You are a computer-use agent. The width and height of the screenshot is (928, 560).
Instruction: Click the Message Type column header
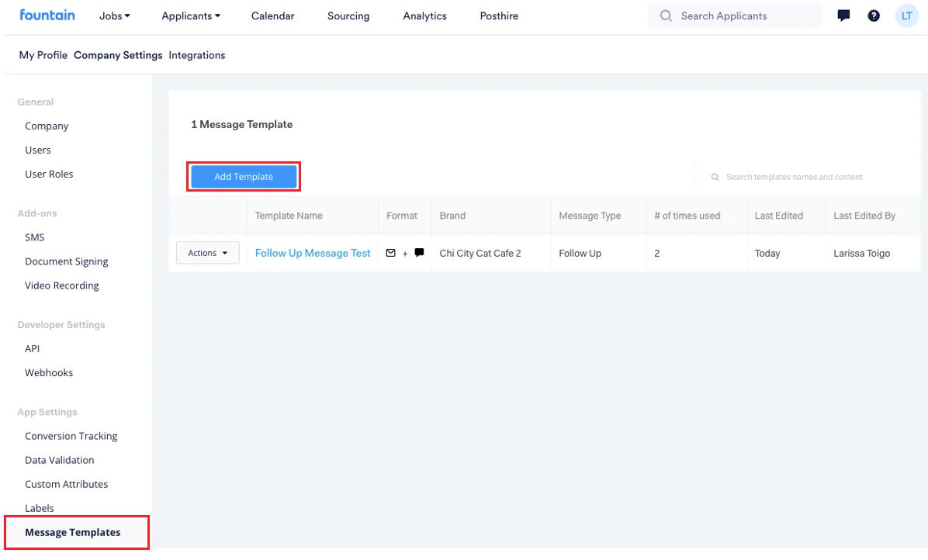click(x=590, y=216)
